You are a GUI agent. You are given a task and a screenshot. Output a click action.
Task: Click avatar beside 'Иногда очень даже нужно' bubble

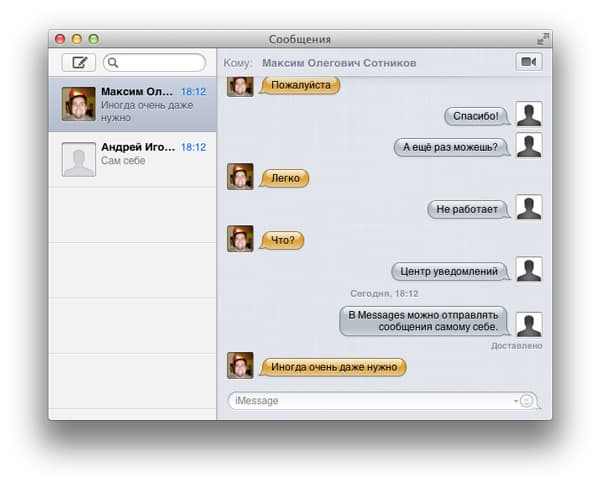point(240,365)
